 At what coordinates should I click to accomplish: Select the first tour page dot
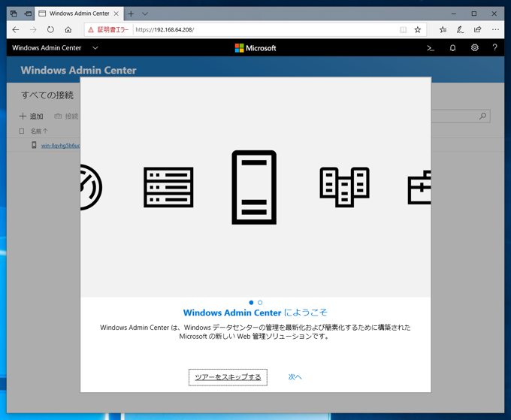251,303
